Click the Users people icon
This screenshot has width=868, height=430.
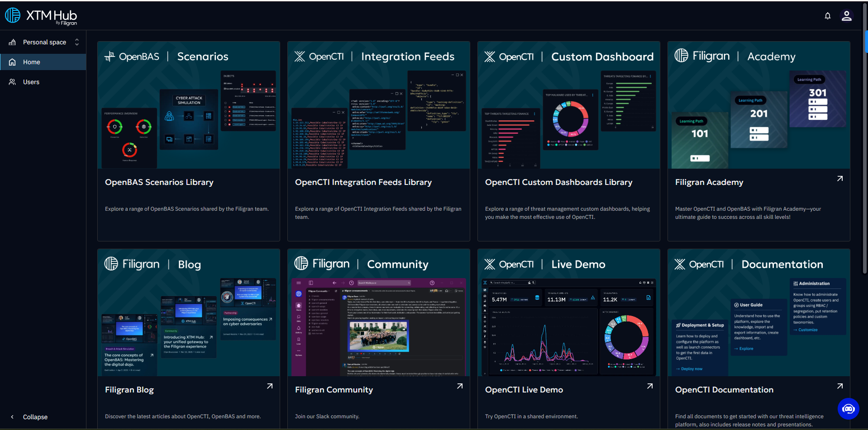[x=12, y=82]
